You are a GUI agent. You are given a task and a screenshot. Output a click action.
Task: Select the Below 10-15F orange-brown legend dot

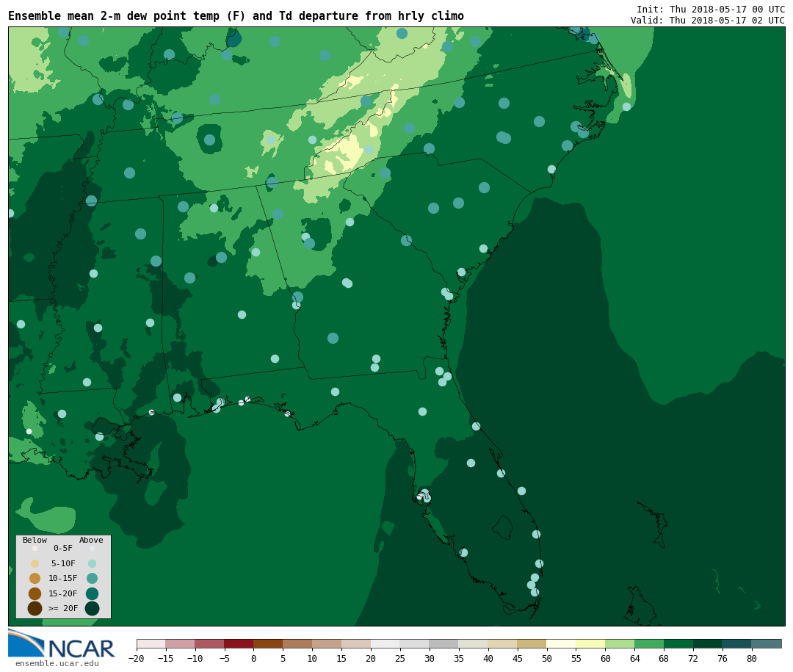(35, 578)
